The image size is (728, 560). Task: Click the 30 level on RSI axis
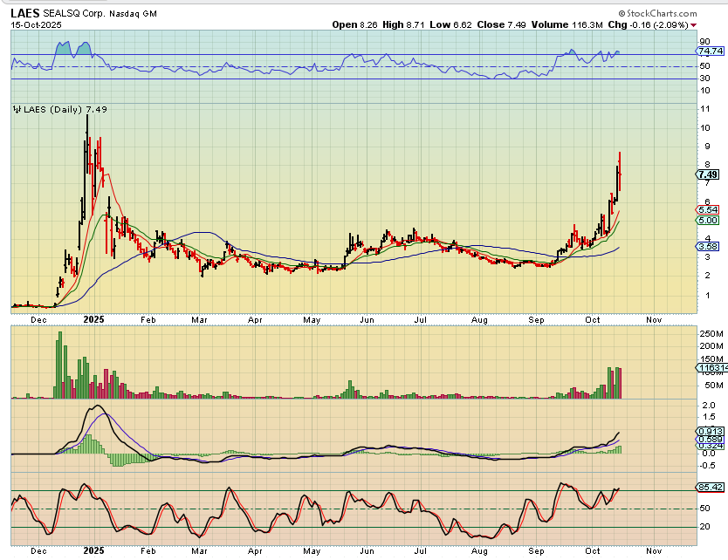click(x=704, y=78)
